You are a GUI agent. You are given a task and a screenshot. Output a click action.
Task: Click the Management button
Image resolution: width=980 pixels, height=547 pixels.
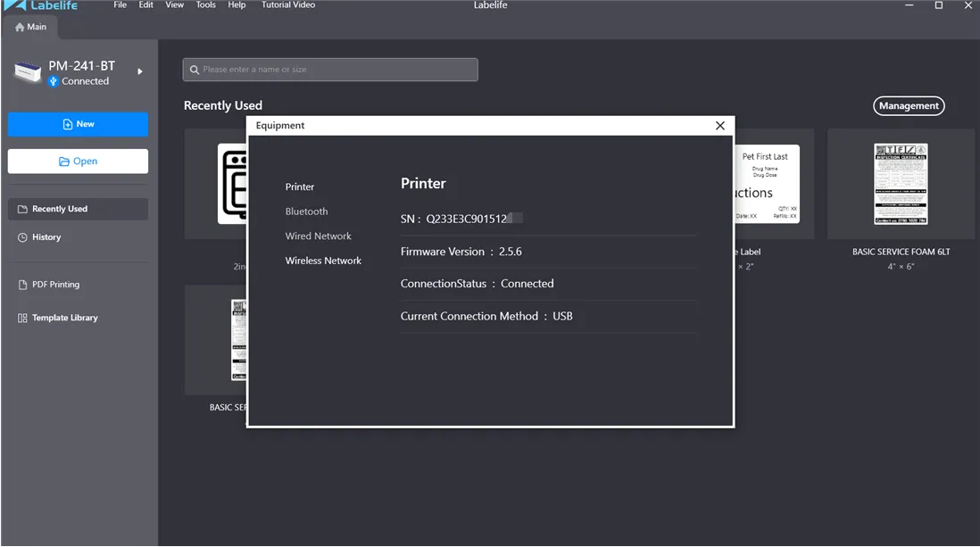point(909,105)
